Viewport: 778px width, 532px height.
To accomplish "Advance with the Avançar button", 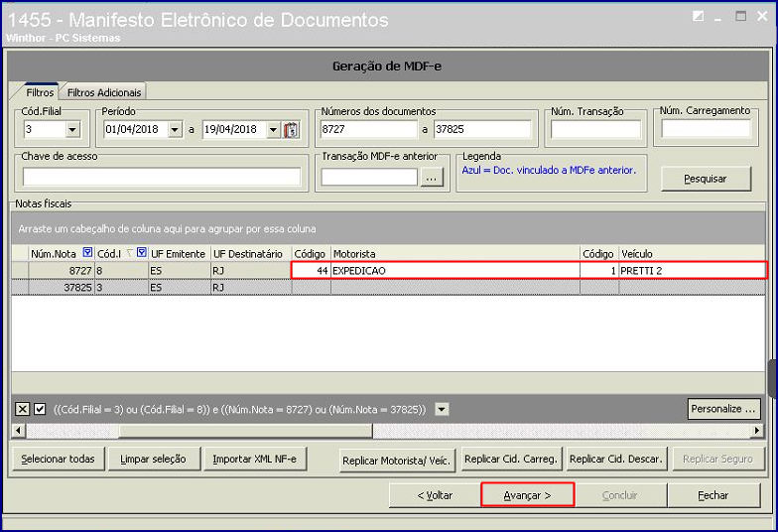I will pos(527,495).
